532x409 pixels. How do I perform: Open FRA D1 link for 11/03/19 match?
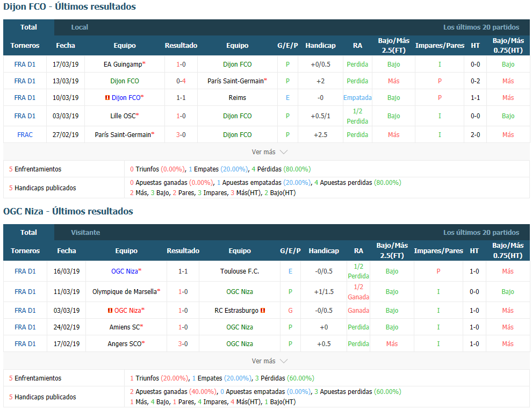point(25,292)
